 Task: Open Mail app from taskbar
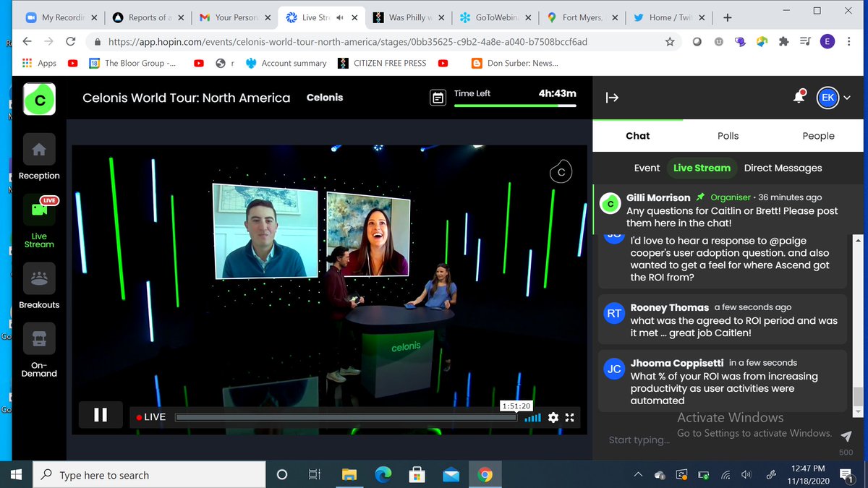[x=451, y=475]
